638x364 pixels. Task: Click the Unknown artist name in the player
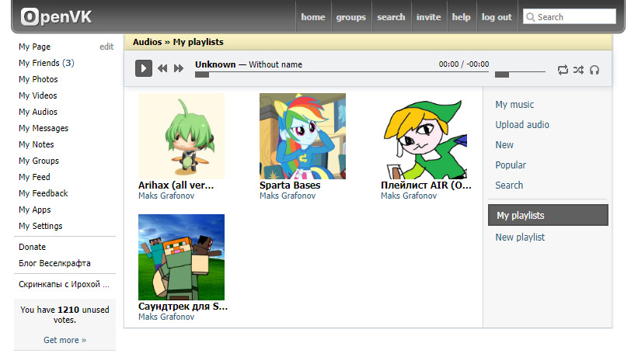pos(215,64)
